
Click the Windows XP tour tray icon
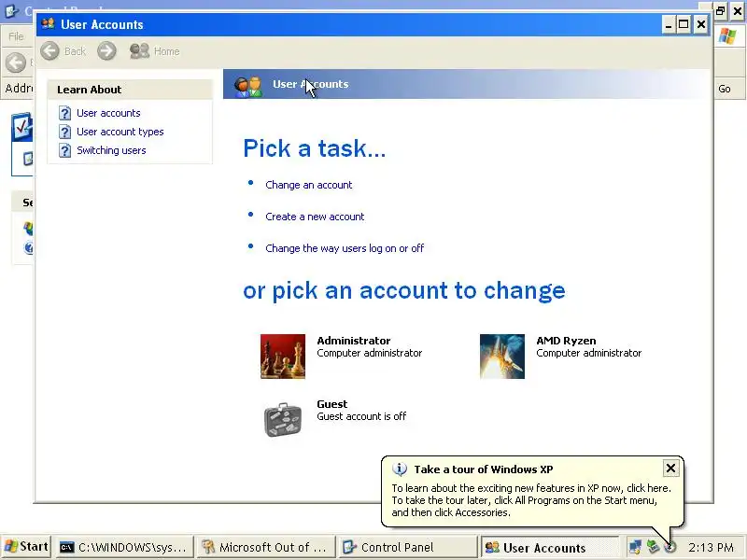pyautogui.click(x=670, y=548)
